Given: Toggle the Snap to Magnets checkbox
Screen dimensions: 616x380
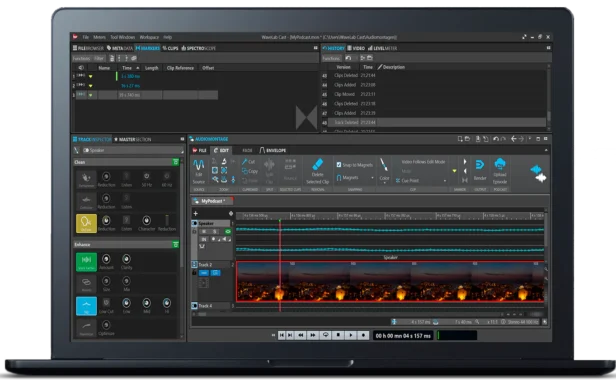Looking at the screenshot, I should point(339,165).
